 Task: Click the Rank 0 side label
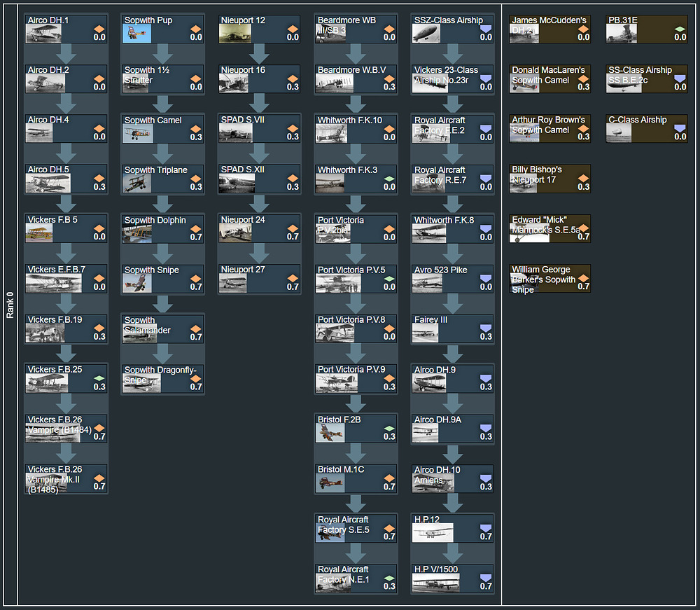click(10, 305)
